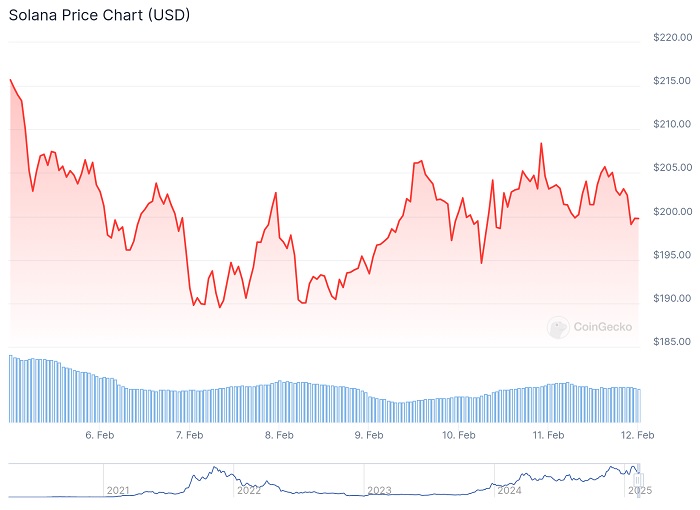Select the 2023 label in the navigator

(379, 490)
